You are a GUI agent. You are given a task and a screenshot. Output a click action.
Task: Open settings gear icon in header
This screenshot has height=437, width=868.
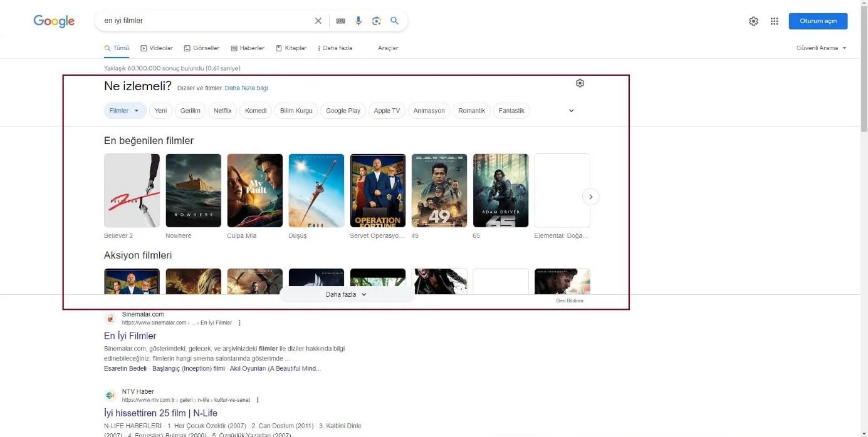point(753,21)
